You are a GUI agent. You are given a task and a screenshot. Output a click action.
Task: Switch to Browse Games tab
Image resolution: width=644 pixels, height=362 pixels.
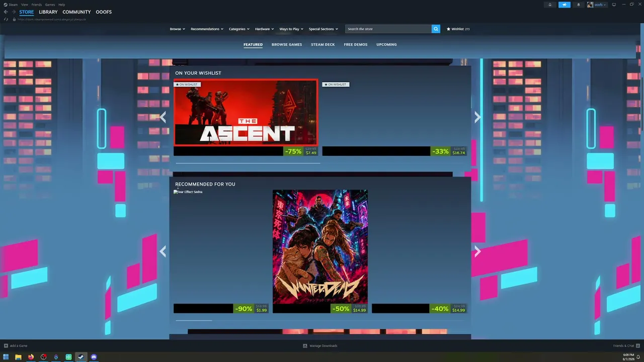click(x=287, y=44)
